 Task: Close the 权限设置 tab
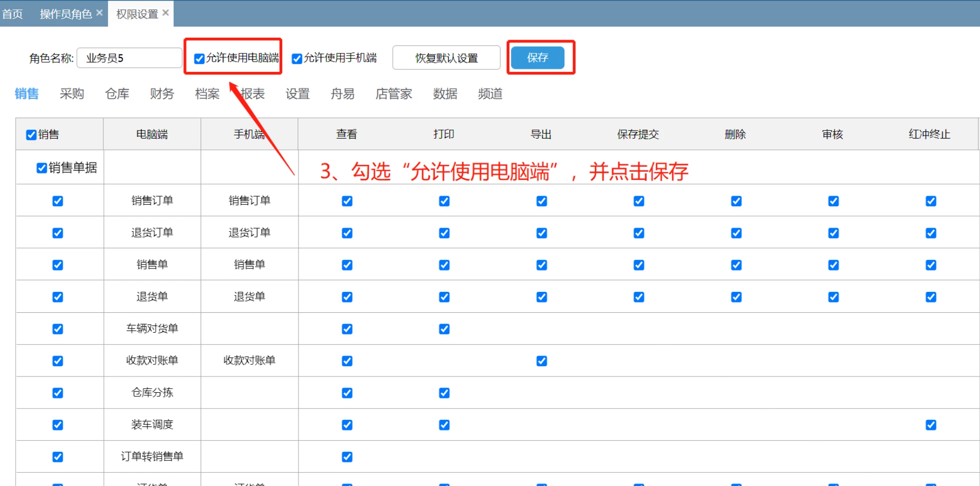click(x=166, y=13)
